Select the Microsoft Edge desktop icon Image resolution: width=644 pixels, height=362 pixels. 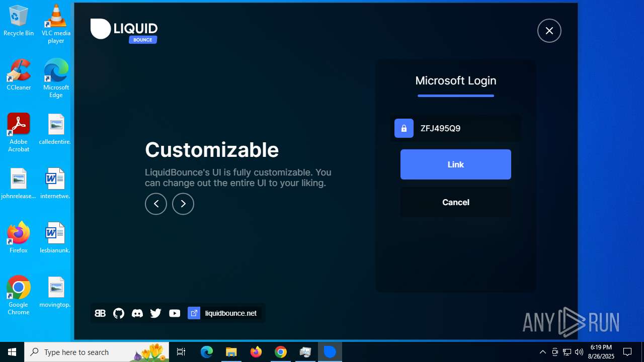[56, 78]
